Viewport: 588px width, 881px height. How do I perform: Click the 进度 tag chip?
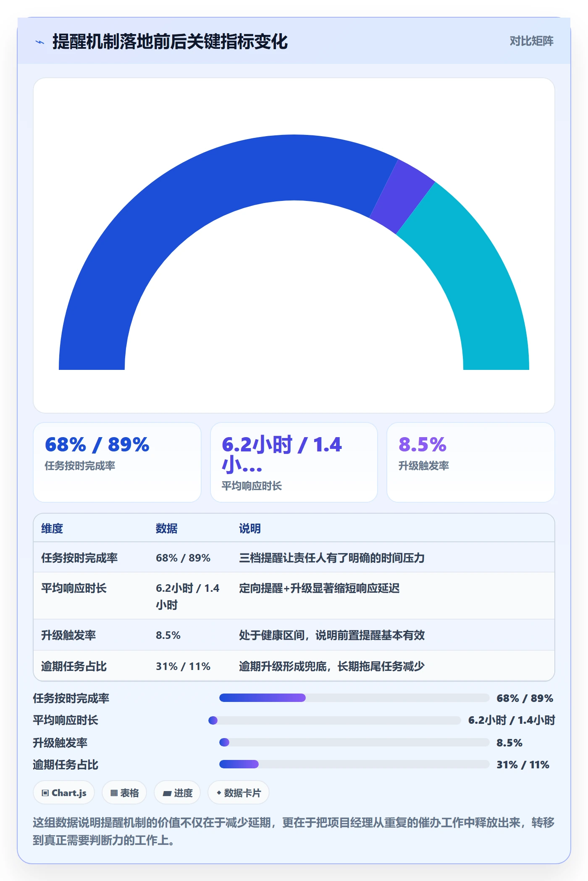coord(177,793)
